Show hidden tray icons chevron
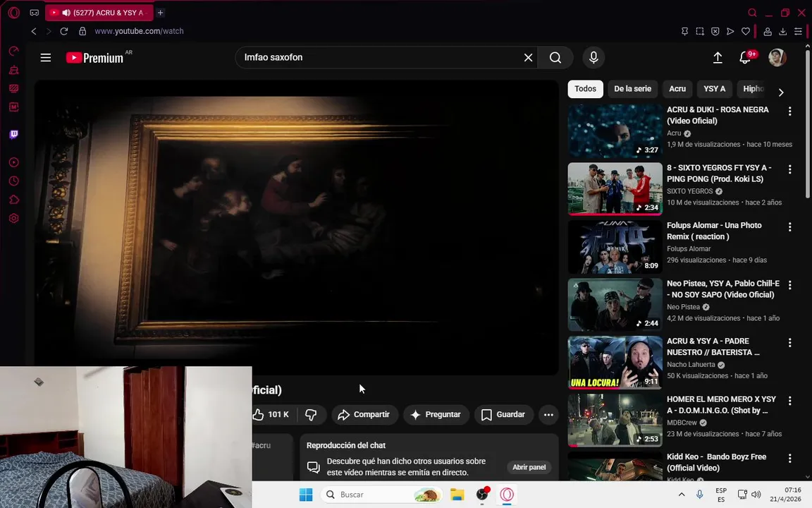 click(x=682, y=495)
